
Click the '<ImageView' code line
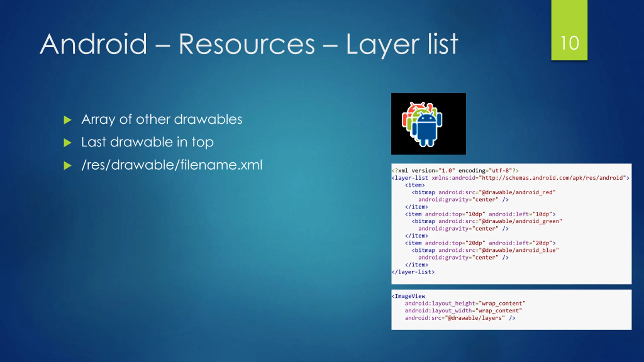pyautogui.click(x=409, y=296)
